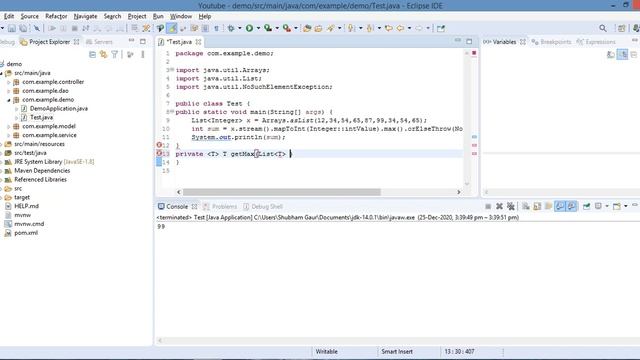The height and width of the screenshot is (360, 640).
Task: Click the editor horizontal scrollbar thumb
Action: pos(282,192)
